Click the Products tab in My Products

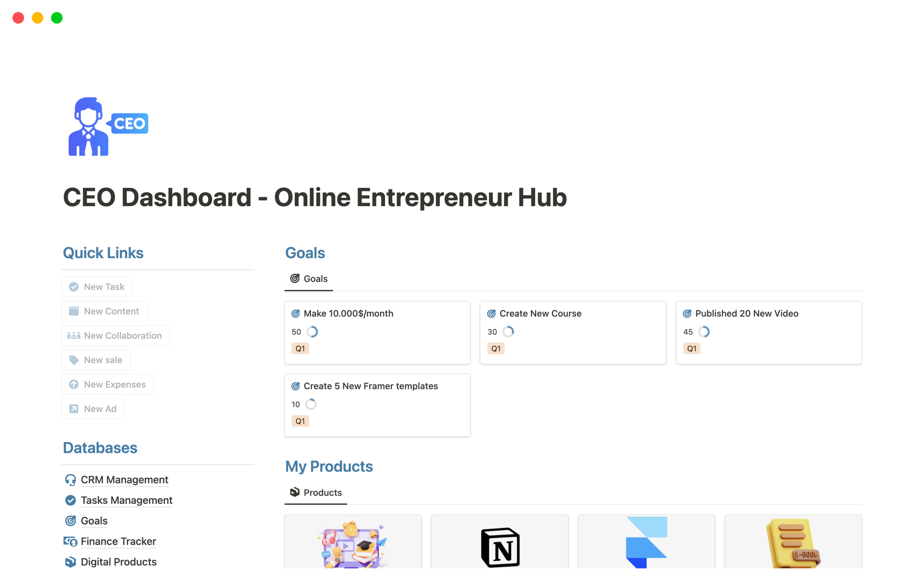pyautogui.click(x=322, y=493)
